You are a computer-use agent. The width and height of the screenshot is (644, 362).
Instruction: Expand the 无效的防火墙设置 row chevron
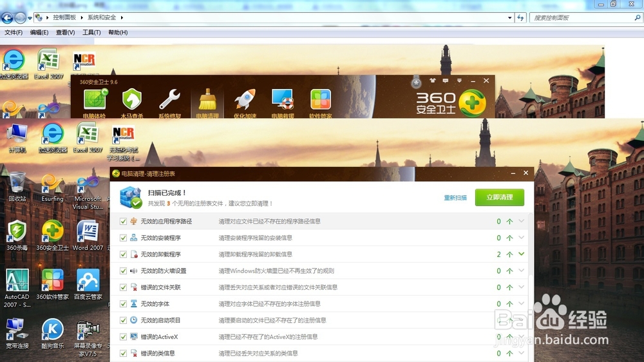click(x=521, y=271)
